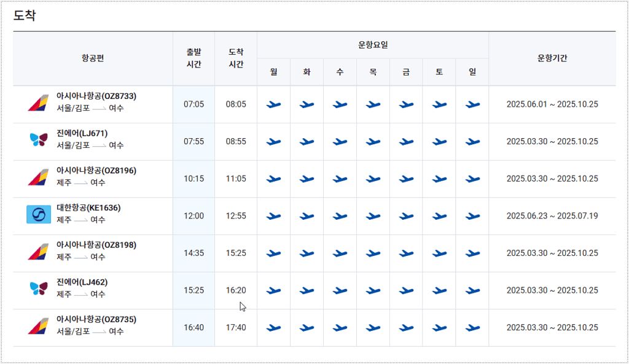Click the Sunday (일) plane icon for LJ462
The image size is (629, 364).
pyautogui.click(x=472, y=291)
